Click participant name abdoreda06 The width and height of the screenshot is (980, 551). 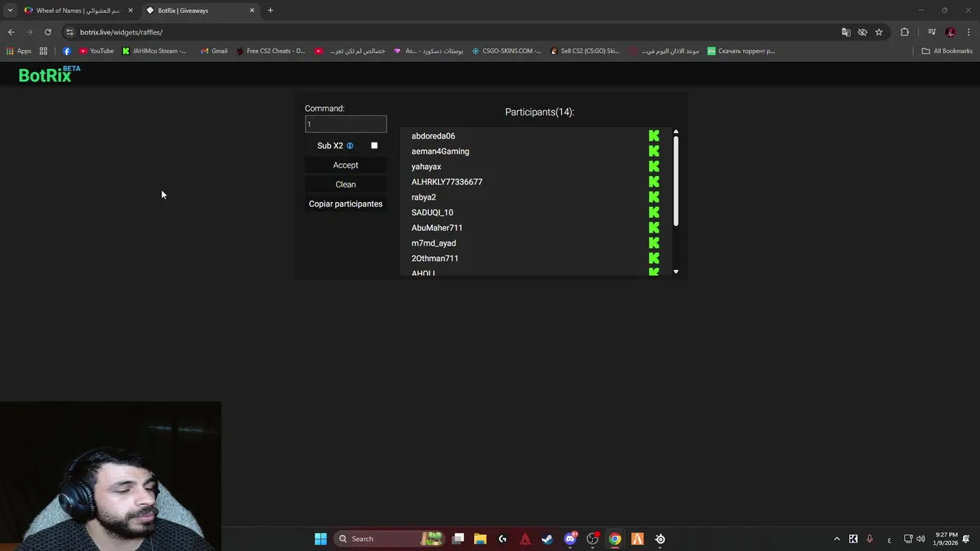tap(433, 136)
